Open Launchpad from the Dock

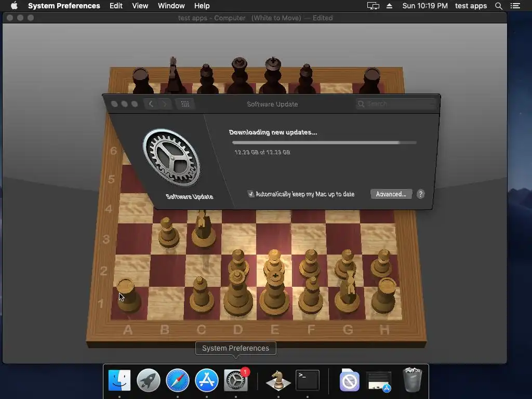click(148, 380)
